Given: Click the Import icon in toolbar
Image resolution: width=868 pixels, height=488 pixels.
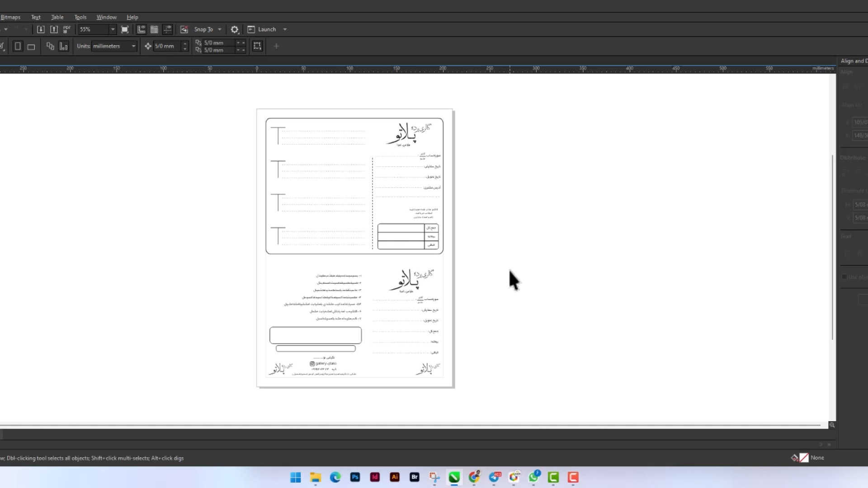Looking at the screenshot, I should [x=41, y=29].
